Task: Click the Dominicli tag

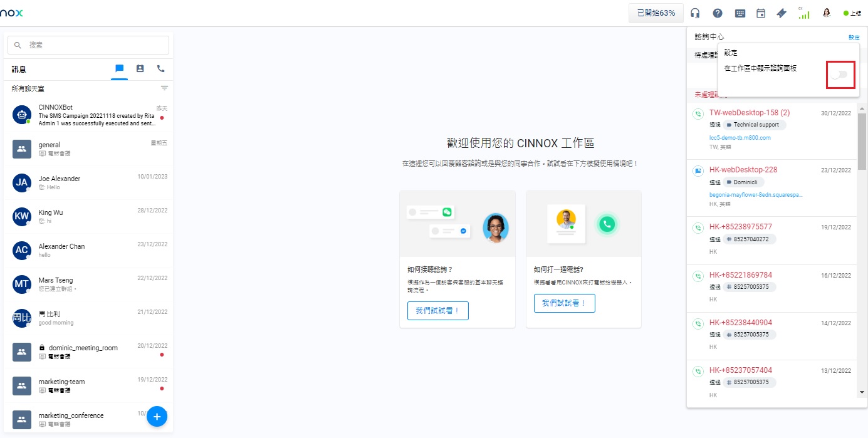Action: [x=744, y=182]
